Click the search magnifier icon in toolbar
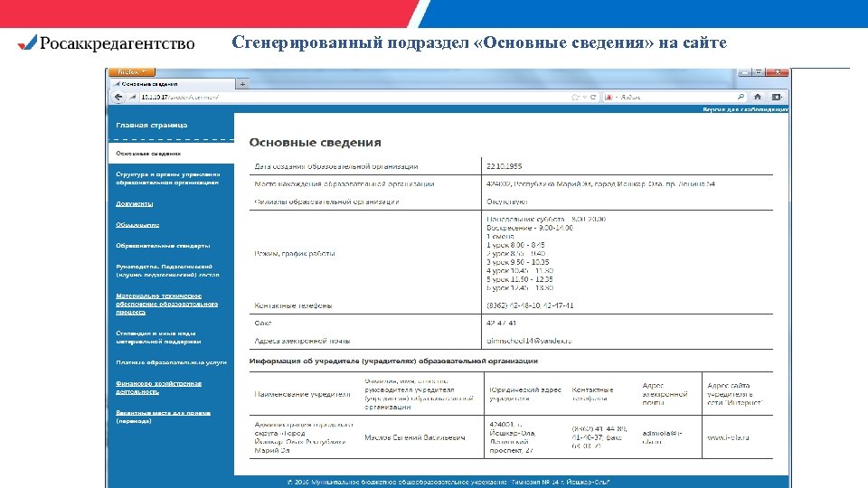Image resolution: width=868 pixels, height=488 pixels. coord(741,97)
